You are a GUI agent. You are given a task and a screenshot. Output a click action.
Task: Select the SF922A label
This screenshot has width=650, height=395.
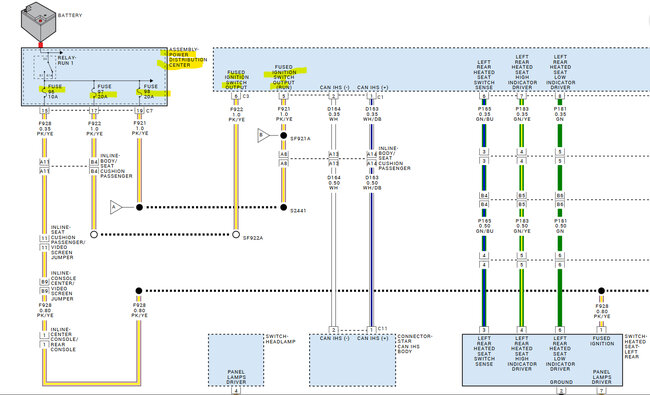click(253, 238)
